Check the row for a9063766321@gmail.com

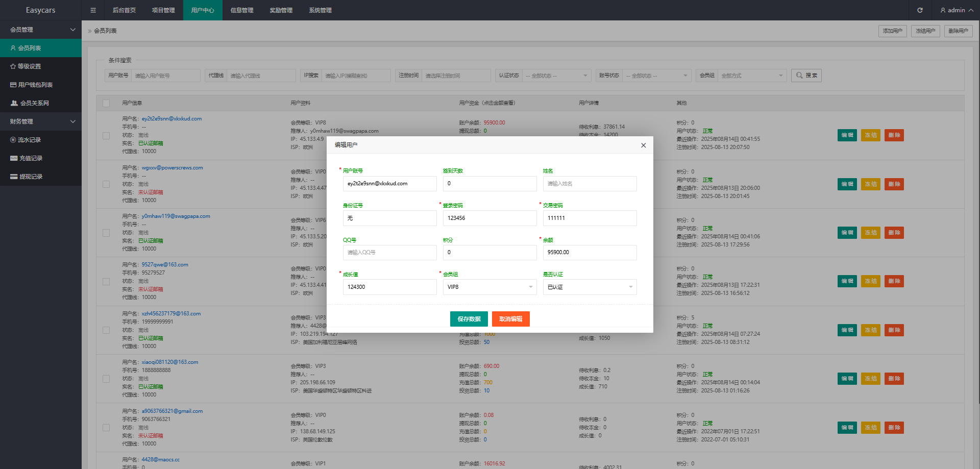pyautogui.click(x=106, y=428)
